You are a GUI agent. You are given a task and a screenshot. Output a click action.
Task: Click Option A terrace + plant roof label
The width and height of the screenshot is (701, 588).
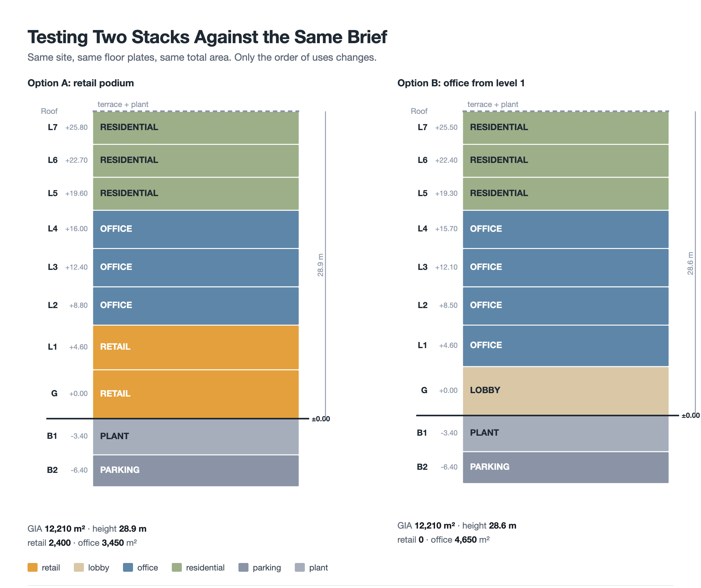click(x=123, y=104)
